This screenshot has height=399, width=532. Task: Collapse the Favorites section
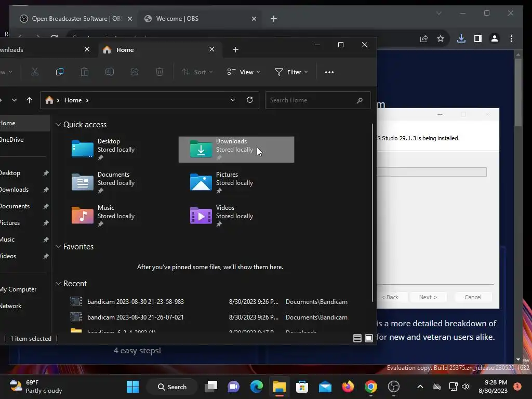click(58, 247)
